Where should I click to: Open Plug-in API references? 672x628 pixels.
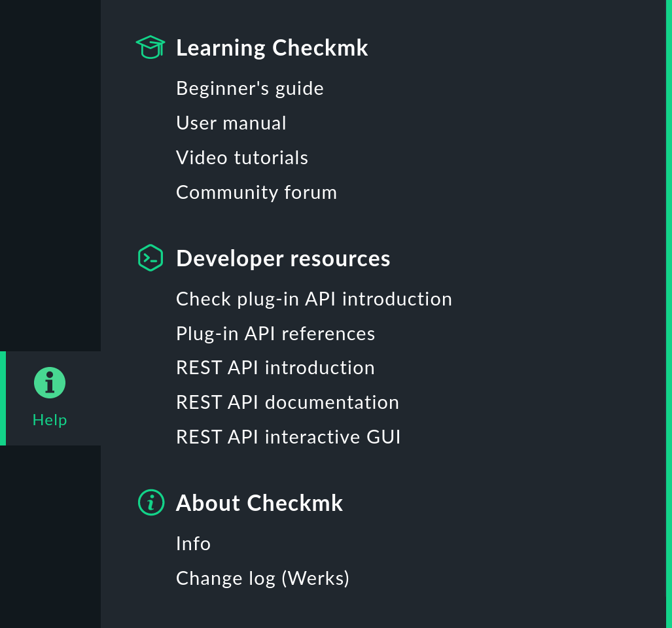point(275,334)
